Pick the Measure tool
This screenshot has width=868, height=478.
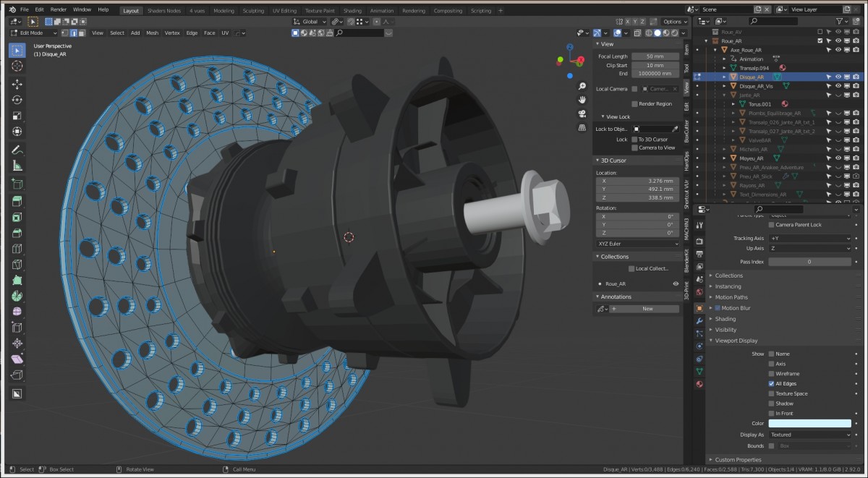pos(17,166)
